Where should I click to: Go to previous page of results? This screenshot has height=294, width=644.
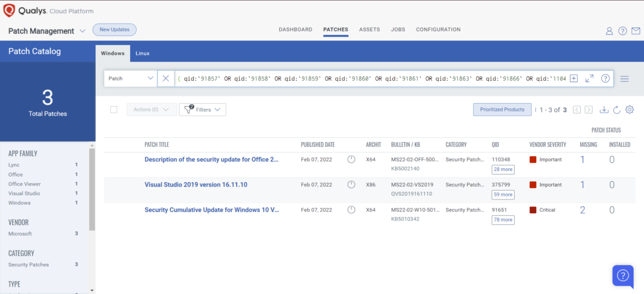point(577,110)
